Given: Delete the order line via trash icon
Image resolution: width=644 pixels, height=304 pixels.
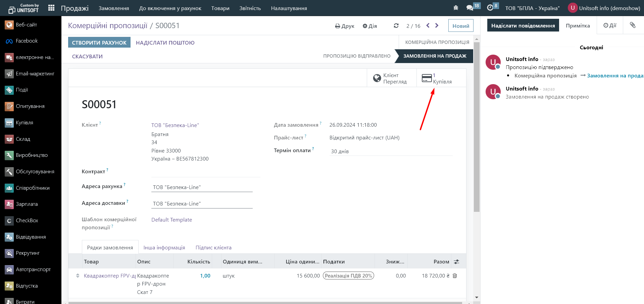Looking at the screenshot, I should 455,276.
